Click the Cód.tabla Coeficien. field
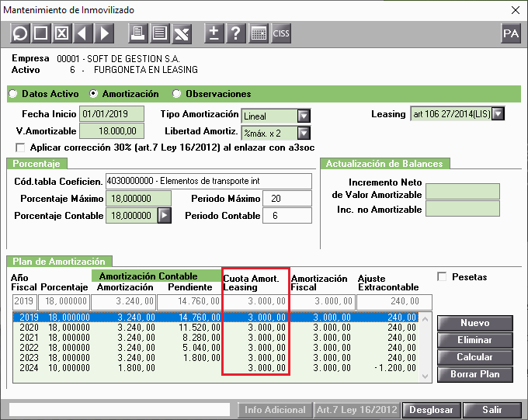Screen dimensions: 528x420 pyautogui.click(x=209, y=181)
